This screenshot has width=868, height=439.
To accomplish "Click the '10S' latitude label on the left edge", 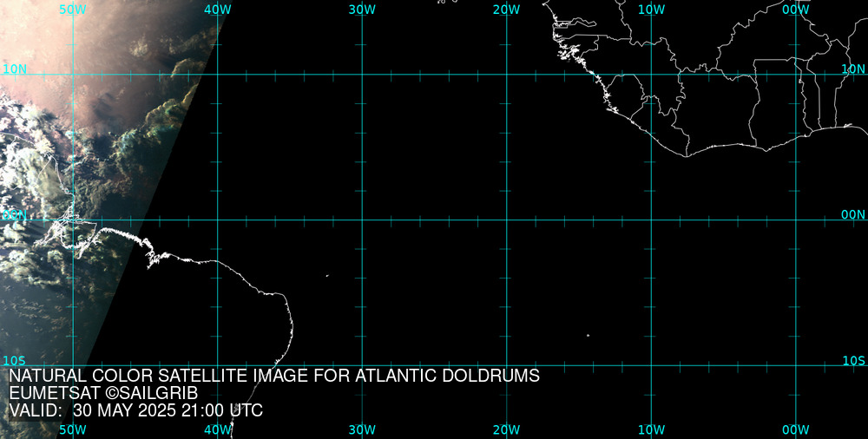I will coord(15,361).
